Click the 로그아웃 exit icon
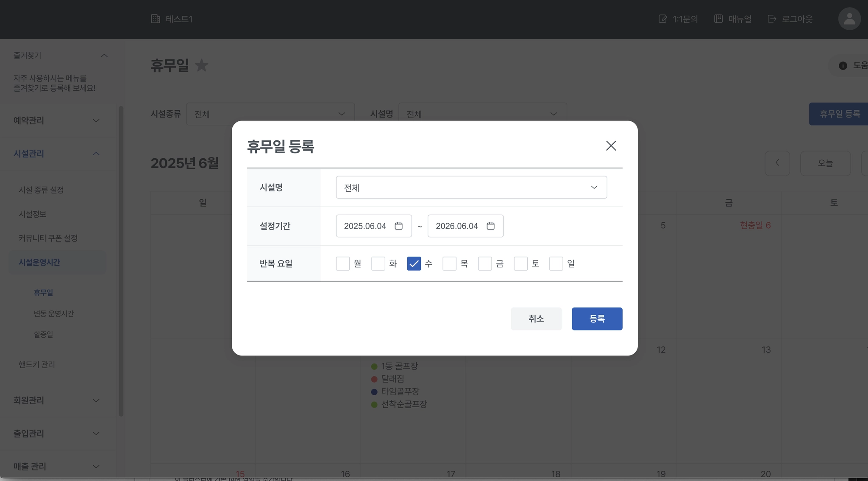This screenshot has height=481, width=868. pos(772,19)
